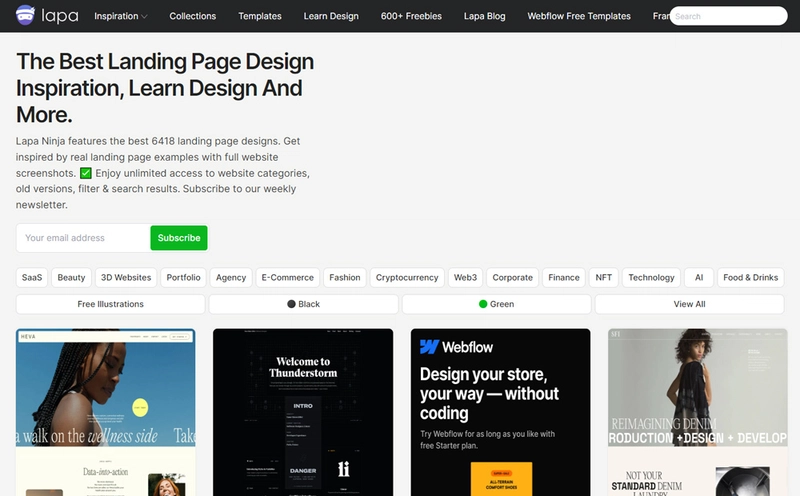This screenshot has width=800, height=496.
Task: Click the green checkmark emoji icon
Action: click(86, 173)
